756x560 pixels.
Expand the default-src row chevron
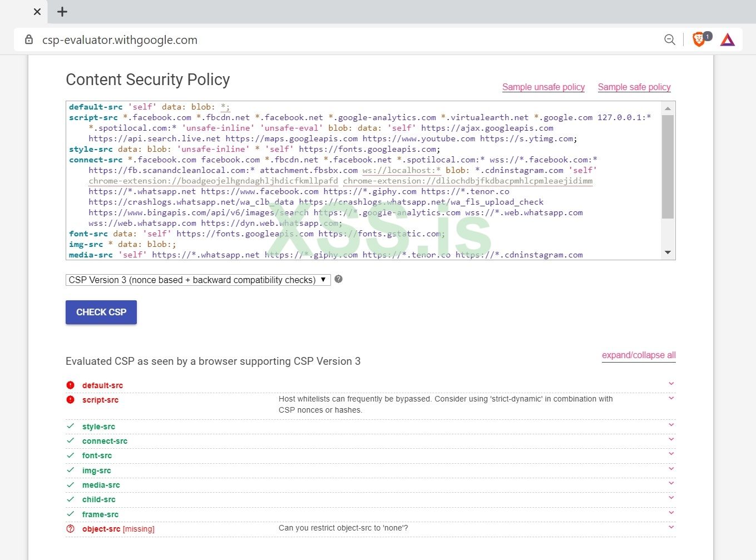tap(671, 384)
